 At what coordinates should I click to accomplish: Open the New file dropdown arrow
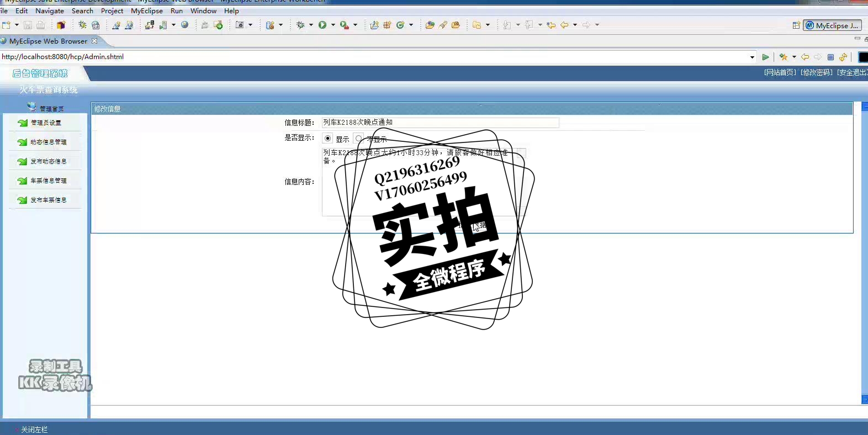click(17, 25)
